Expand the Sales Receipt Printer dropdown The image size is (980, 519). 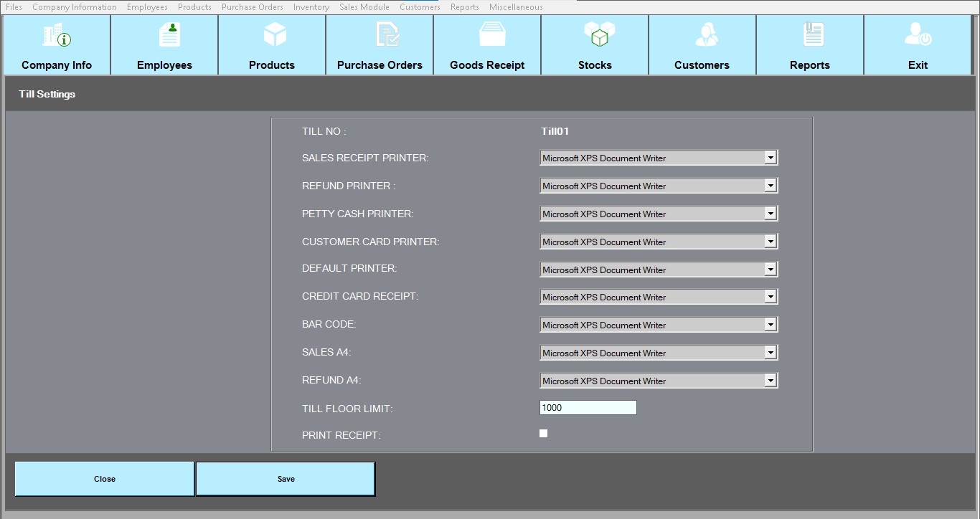(x=770, y=158)
